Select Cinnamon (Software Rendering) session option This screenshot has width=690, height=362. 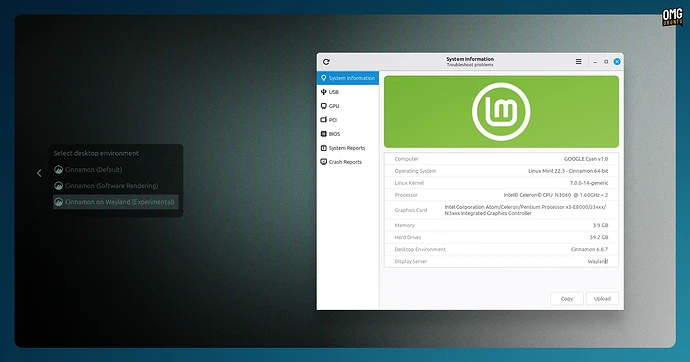click(x=115, y=186)
